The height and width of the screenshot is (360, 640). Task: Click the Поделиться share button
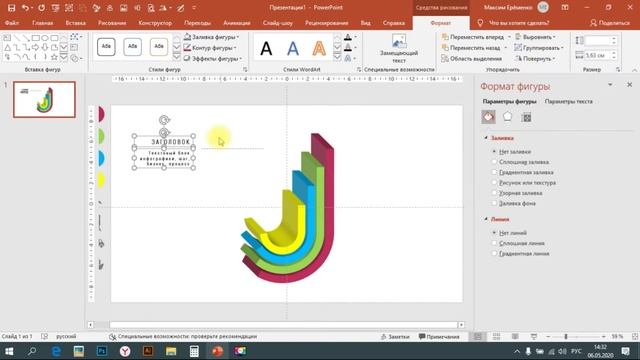coord(610,23)
